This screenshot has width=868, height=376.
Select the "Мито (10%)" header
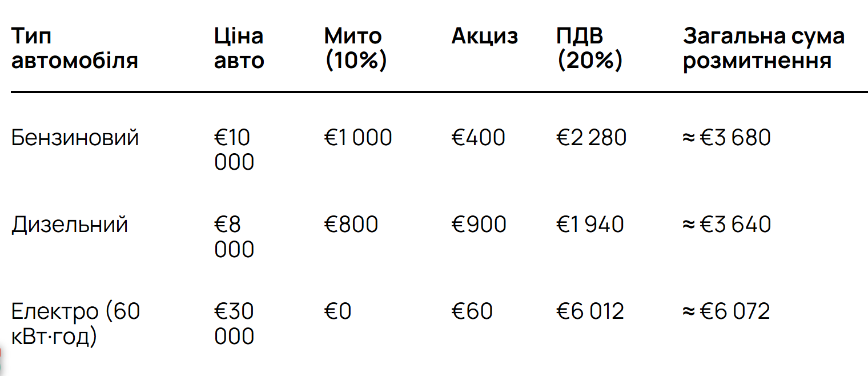[355, 48]
